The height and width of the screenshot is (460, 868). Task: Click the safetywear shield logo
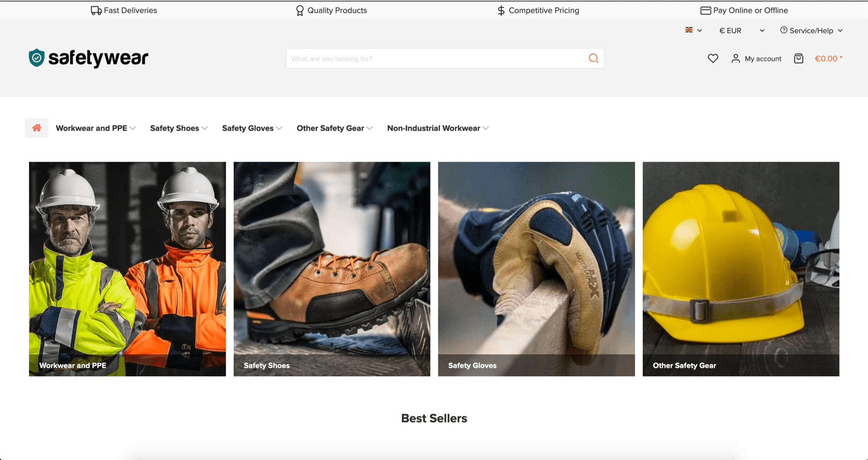click(36, 57)
